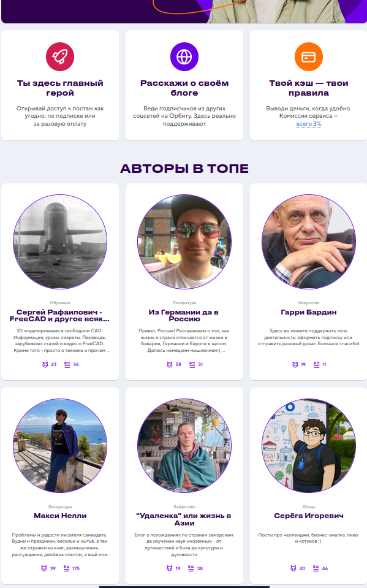Open the "всего 3%" commission link
The image size is (367, 588).
[x=309, y=124]
